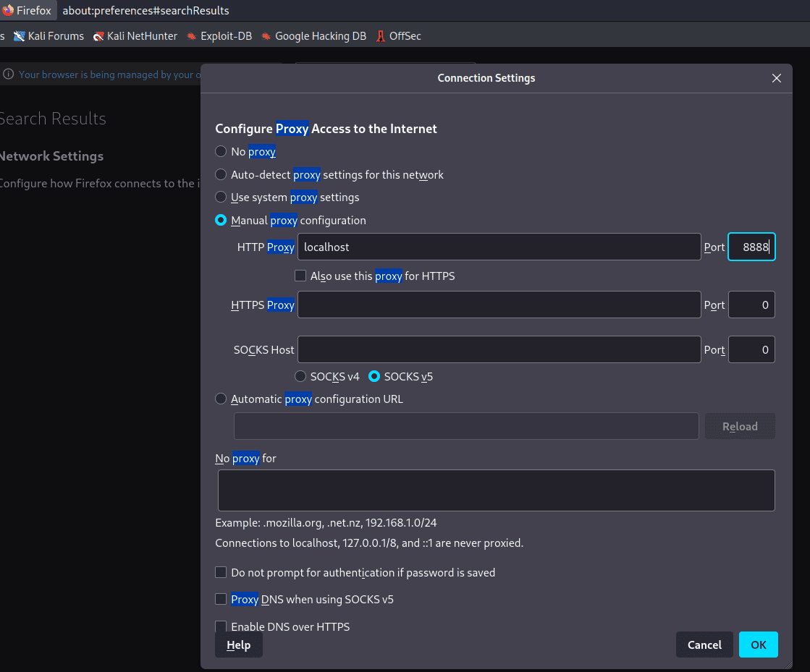This screenshot has height=672, width=810.
Task: Select Auto-detect proxy settings for this network
Action: coord(221,174)
